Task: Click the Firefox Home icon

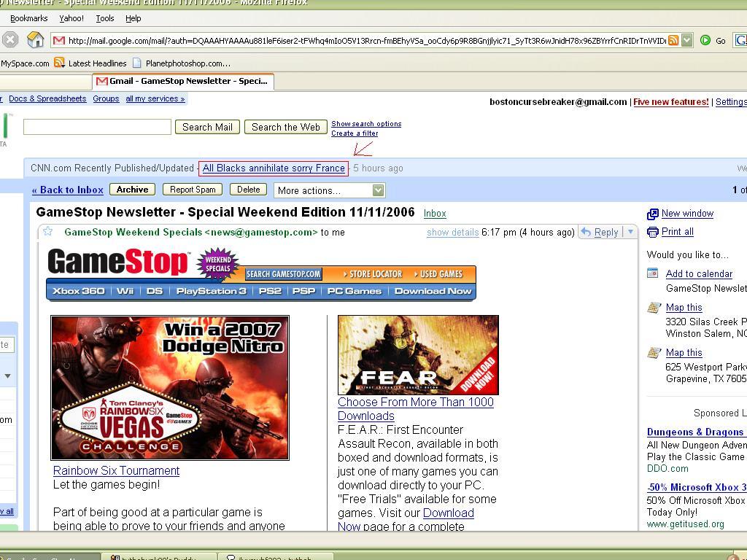Action: pos(35,40)
